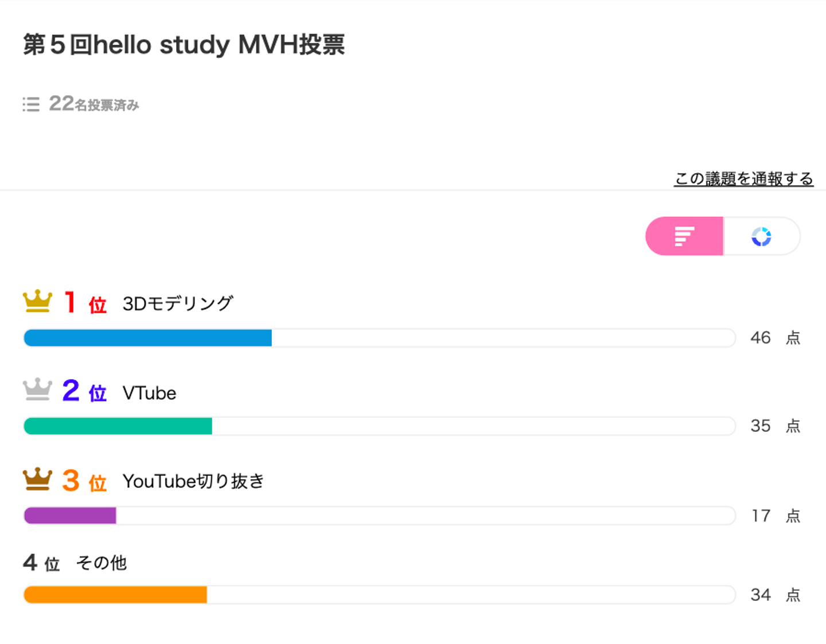Screen dimensions: 826x644
Task: Click the この議題を通報する link
Action: (743, 179)
